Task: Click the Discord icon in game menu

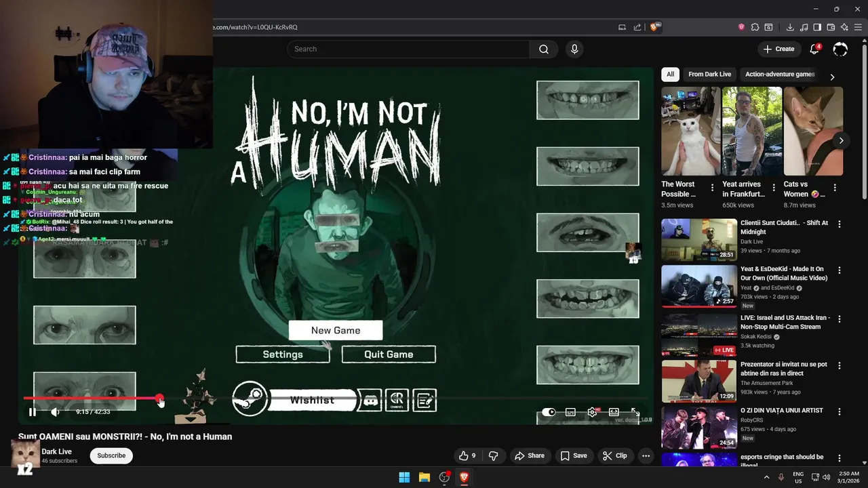Action: (370, 401)
